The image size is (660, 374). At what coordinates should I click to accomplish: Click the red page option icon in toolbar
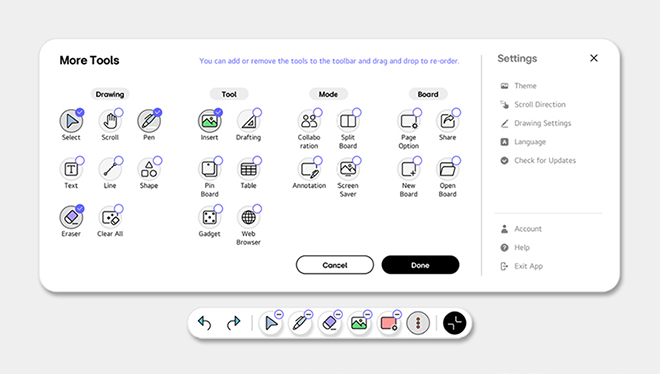(x=389, y=323)
